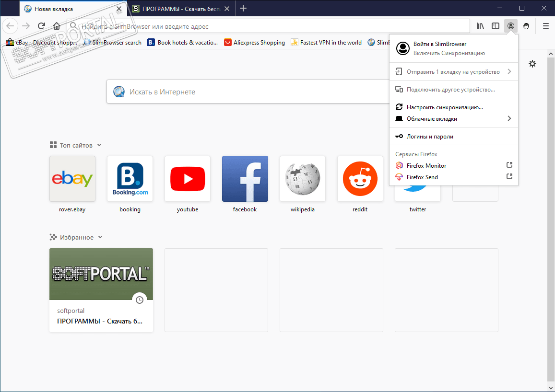
Task: Focus the Искать в Интернете search box
Action: click(248, 92)
